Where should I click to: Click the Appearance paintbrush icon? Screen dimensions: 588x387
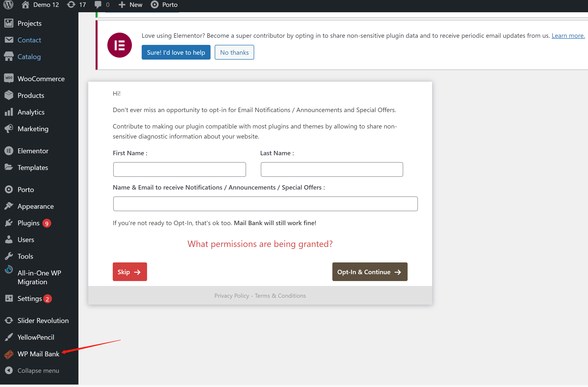(9, 206)
